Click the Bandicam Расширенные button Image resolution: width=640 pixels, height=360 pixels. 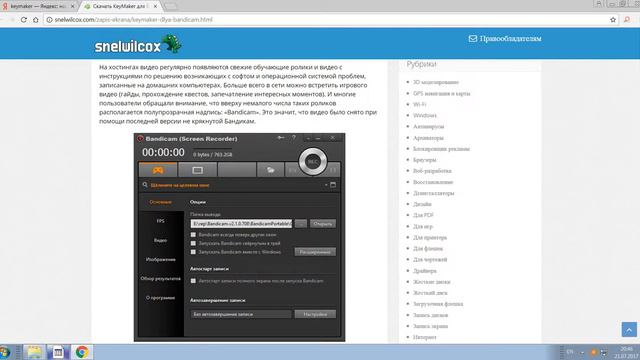315,252
